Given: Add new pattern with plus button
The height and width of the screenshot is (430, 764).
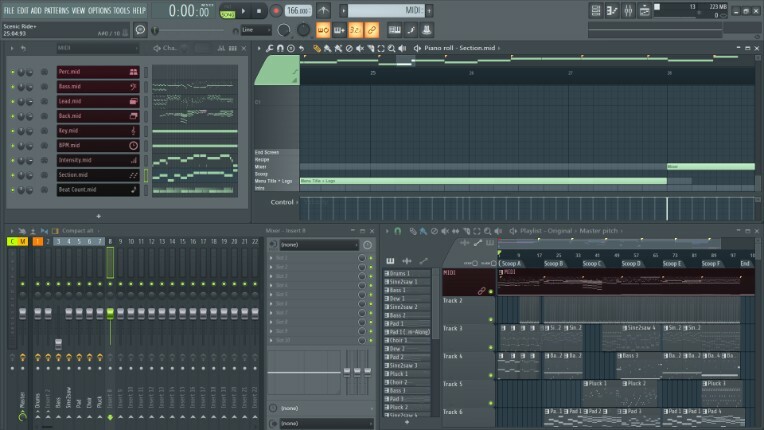Looking at the screenshot, I should tap(429, 10).
